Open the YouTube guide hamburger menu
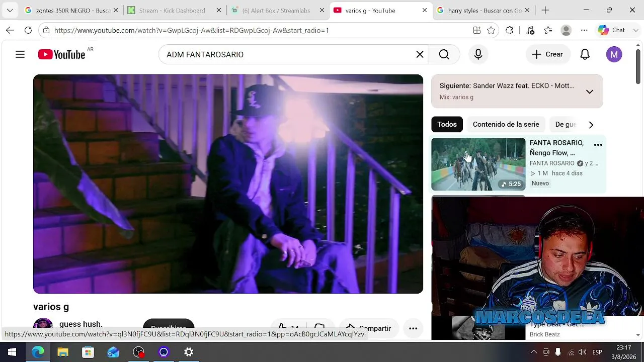The height and width of the screenshot is (362, 644). pos(20,54)
